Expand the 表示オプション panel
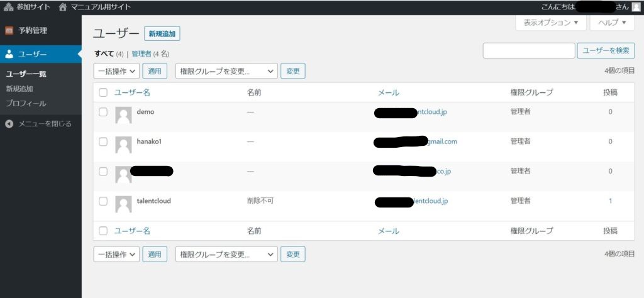 click(550, 23)
